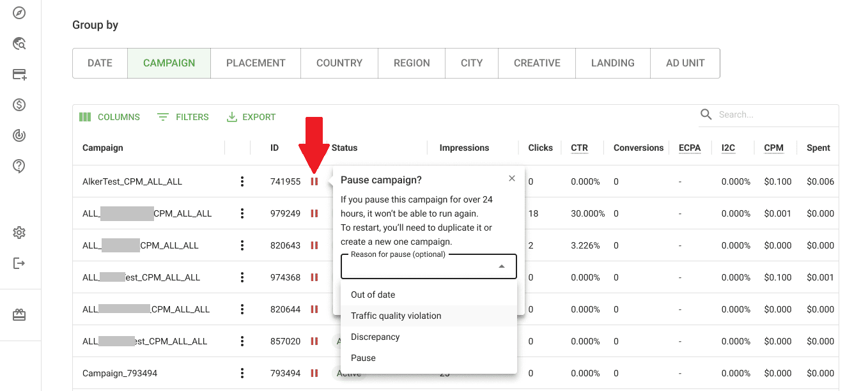The image size is (868, 391).
Task: Toggle pause for campaign 979249
Action: 314,213
